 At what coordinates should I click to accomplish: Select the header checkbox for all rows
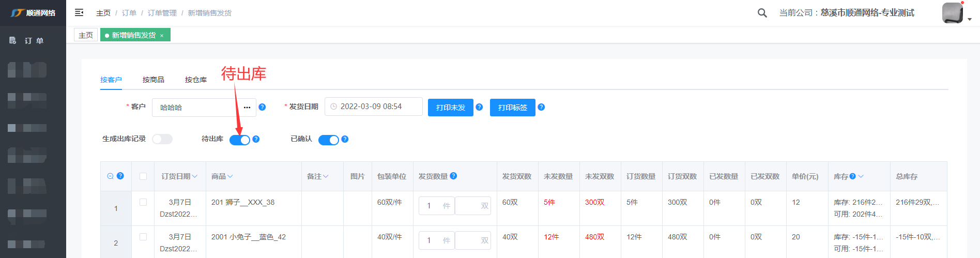143,176
